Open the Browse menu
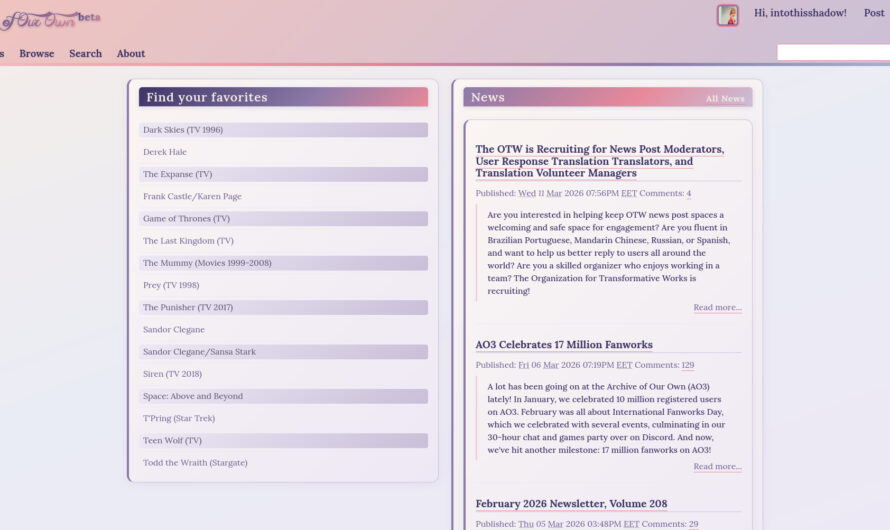890x530 pixels. pyautogui.click(x=37, y=53)
